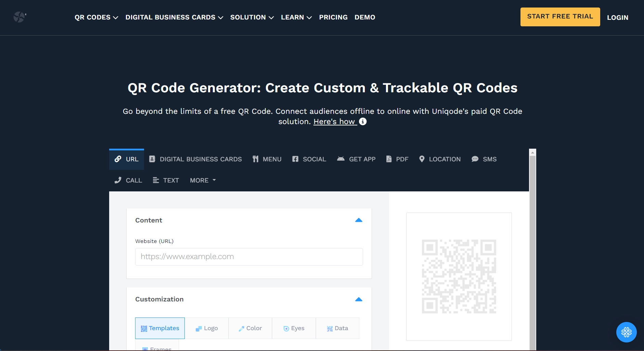
Task: Switch to the SMS tab
Action: point(484,159)
